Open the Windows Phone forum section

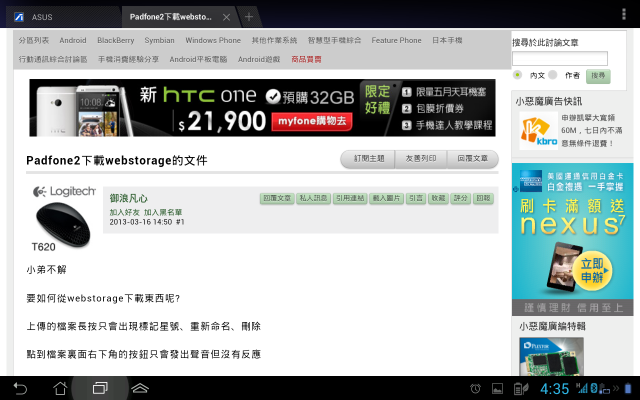(213, 40)
